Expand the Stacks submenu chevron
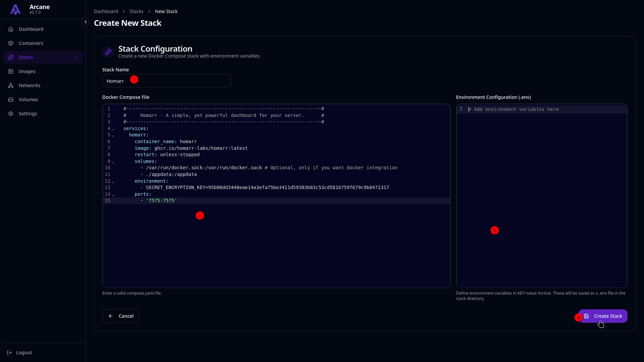Screen dimensions: 644x362 click(76, 57)
